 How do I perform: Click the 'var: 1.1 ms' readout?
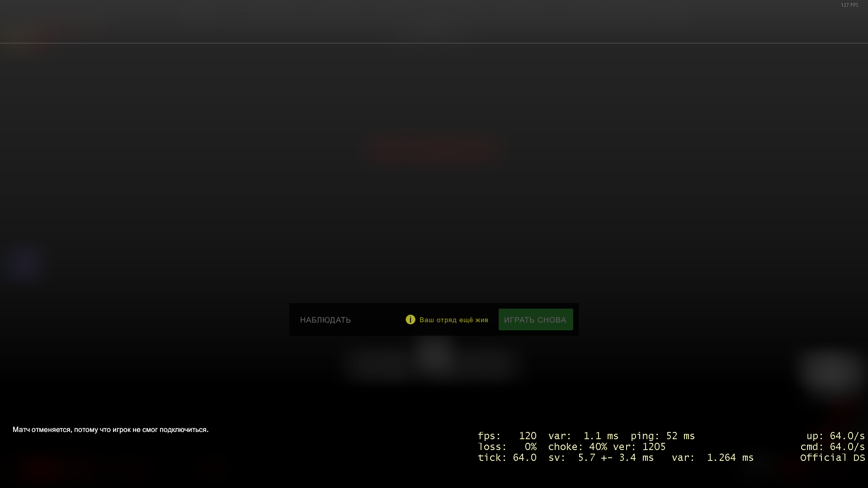coord(583,436)
